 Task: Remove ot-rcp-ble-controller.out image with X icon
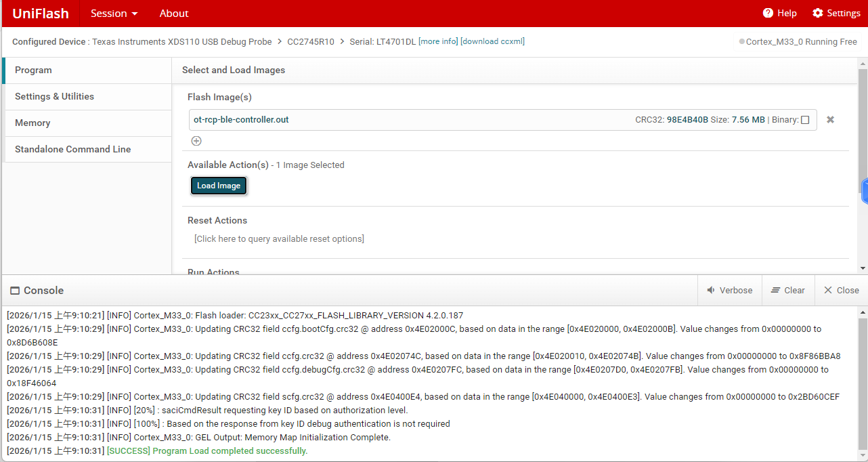[x=830, y=120]
